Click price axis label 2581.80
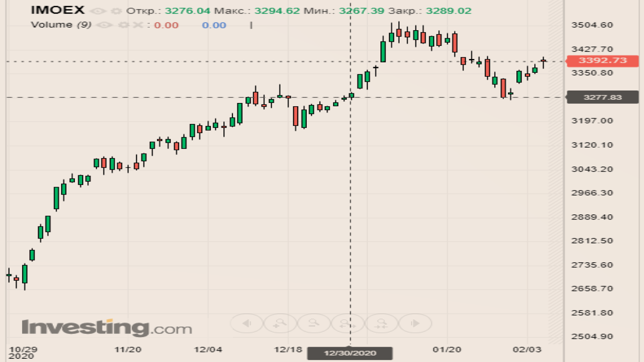 (x=592, y=313)
